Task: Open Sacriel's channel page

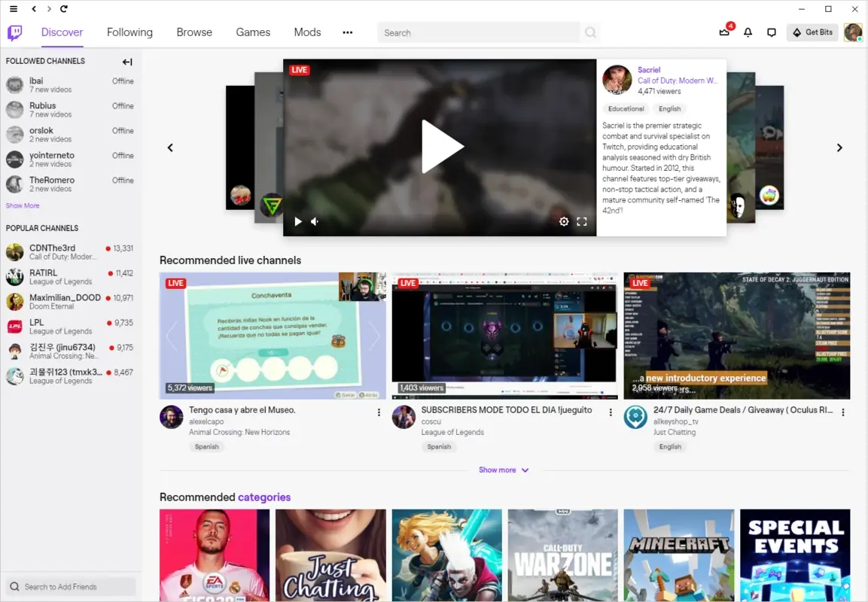Action: coord(649,69)
